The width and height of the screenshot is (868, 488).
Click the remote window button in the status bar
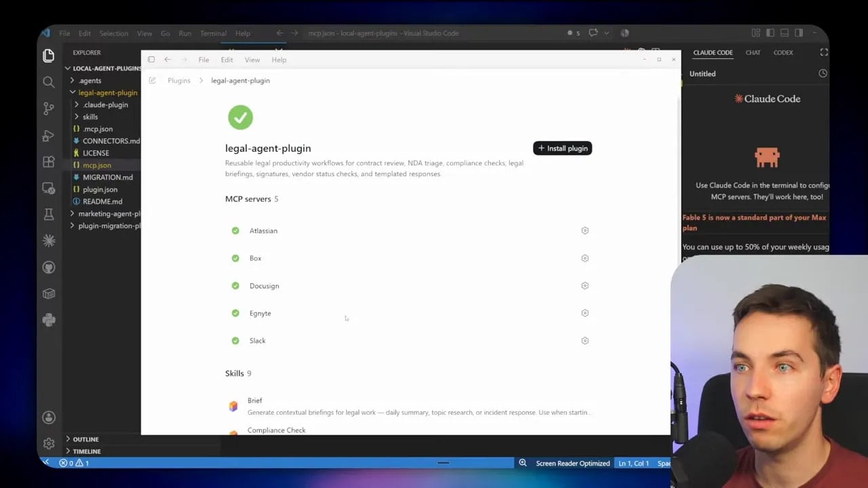coord(46,463)
